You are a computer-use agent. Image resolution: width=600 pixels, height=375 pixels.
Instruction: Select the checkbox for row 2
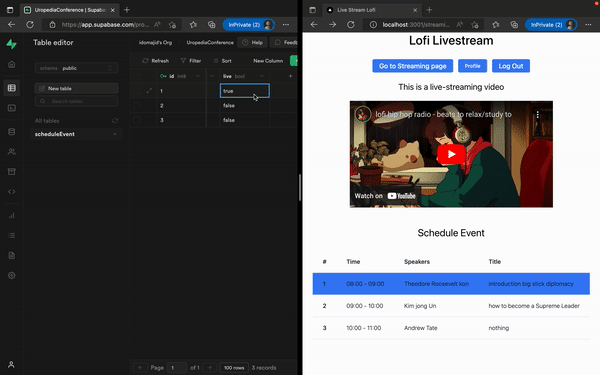136,106
